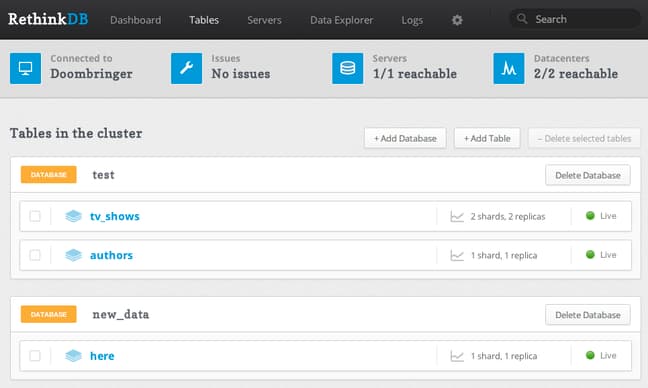Image resolution: width=648 pixels, height=388 pixels.
Task: Click the Servers database icon
Action: pos(348,68)
